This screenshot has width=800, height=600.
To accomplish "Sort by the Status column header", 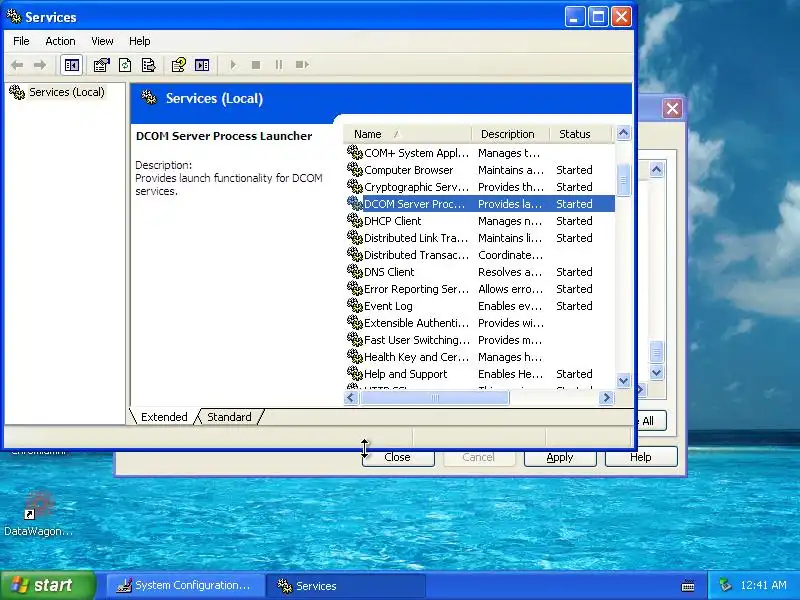I will 581,134.
